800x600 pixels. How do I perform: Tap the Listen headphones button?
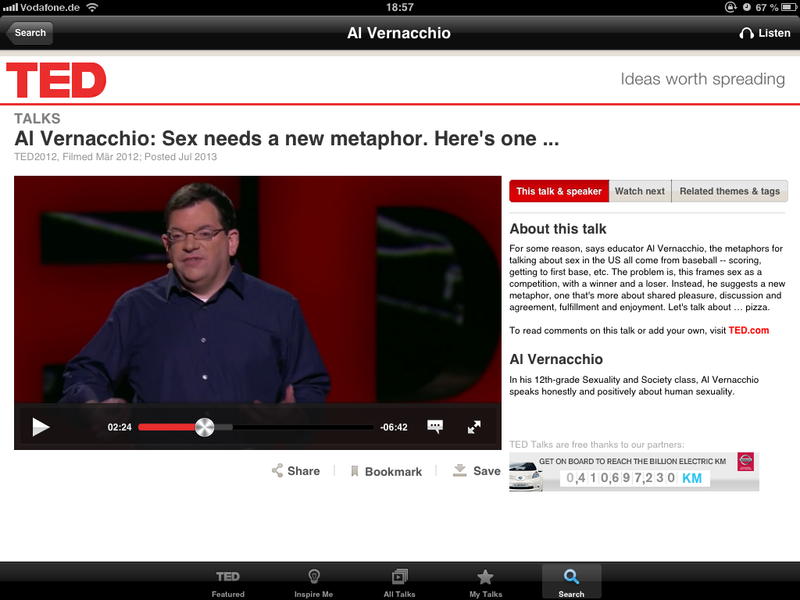pyautogui.click(x=764, y=33)
